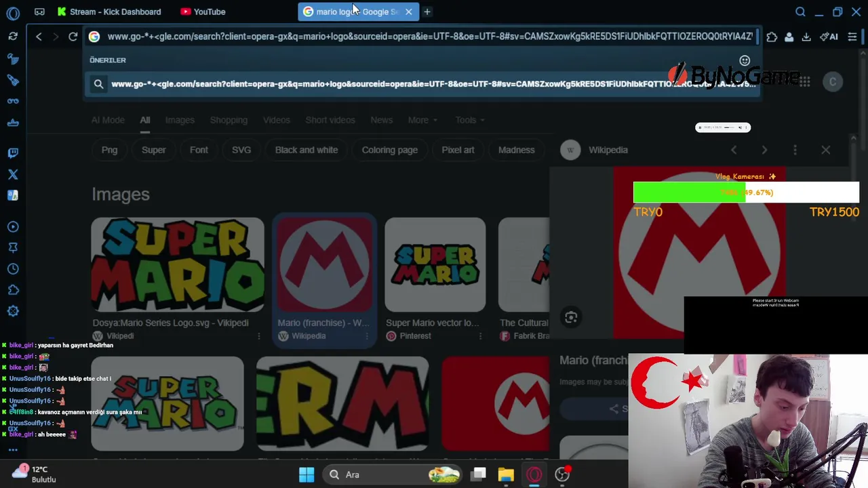Screen dimensions: 868x488
Task: Open Google account avatar C
Action: coord(833,82)
